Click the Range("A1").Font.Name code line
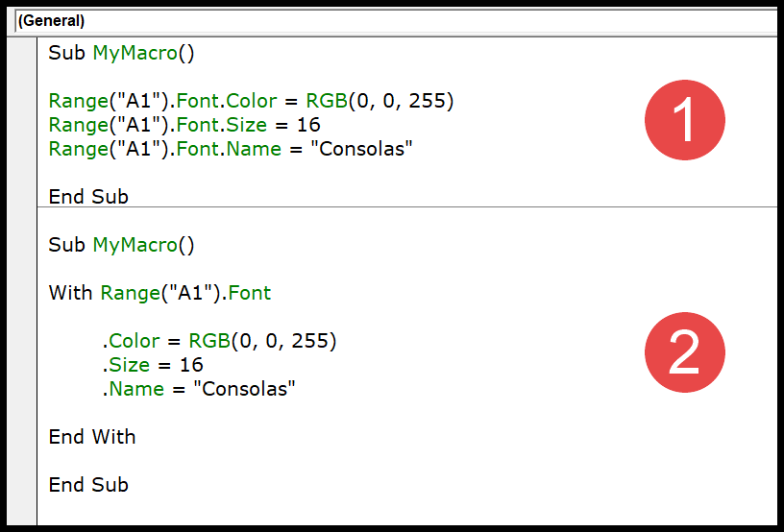Image resolution: width=784 pixels, height=532 pixels. pos(231,149)
